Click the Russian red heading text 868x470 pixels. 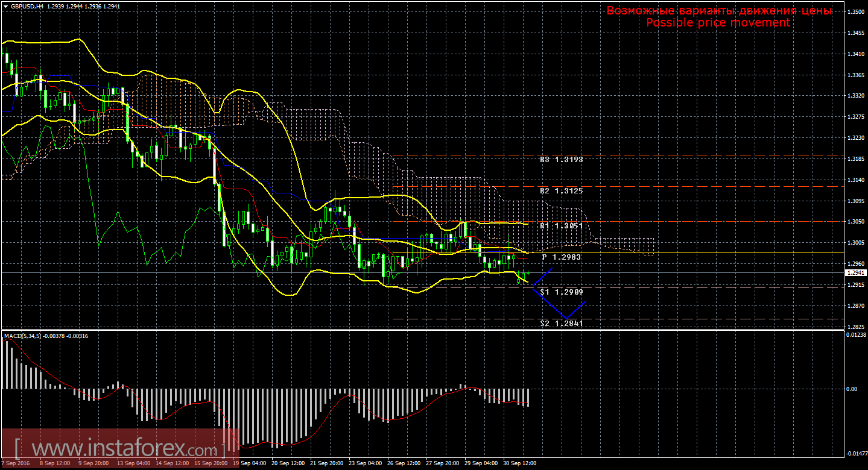[x=719, y=11]
